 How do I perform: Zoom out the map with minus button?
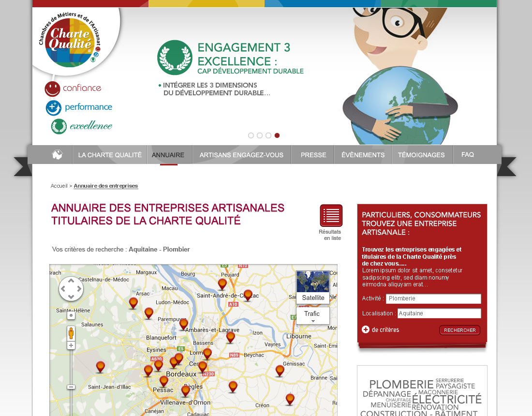71,387
